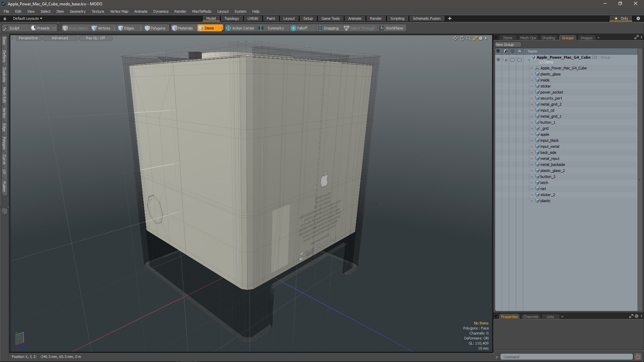Toggle the second checkbox in group row
This screenshot has height=362, width=644.
pos(519,60)
